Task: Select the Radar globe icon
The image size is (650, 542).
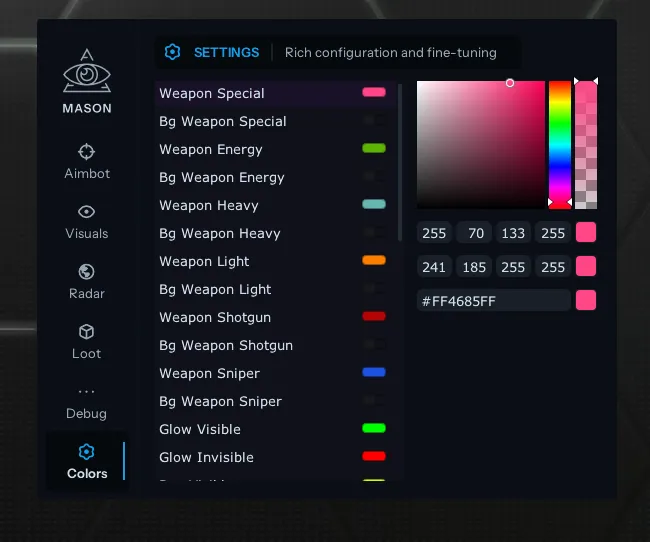Action: coord(87,272)
